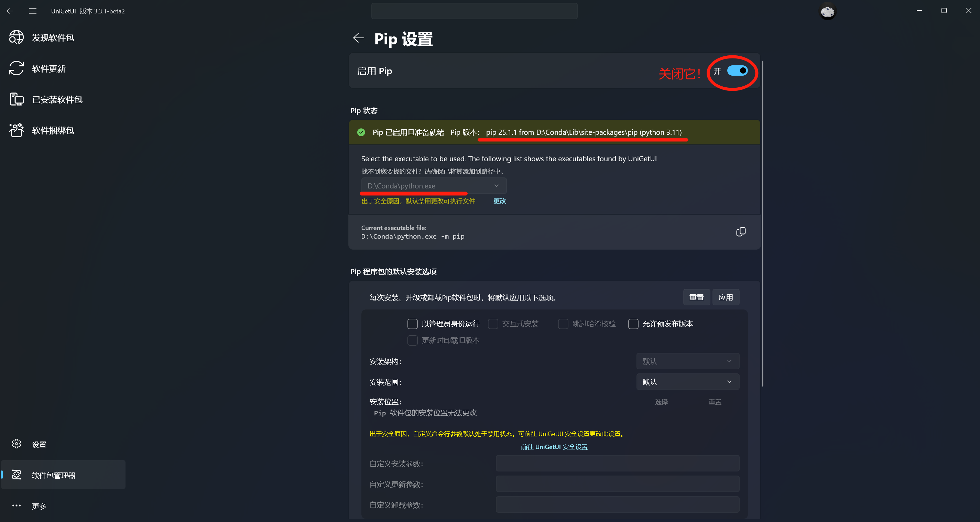Open the D:\Conda\python.exe executable dropdown
980x522 pixels.
[434, 186]
